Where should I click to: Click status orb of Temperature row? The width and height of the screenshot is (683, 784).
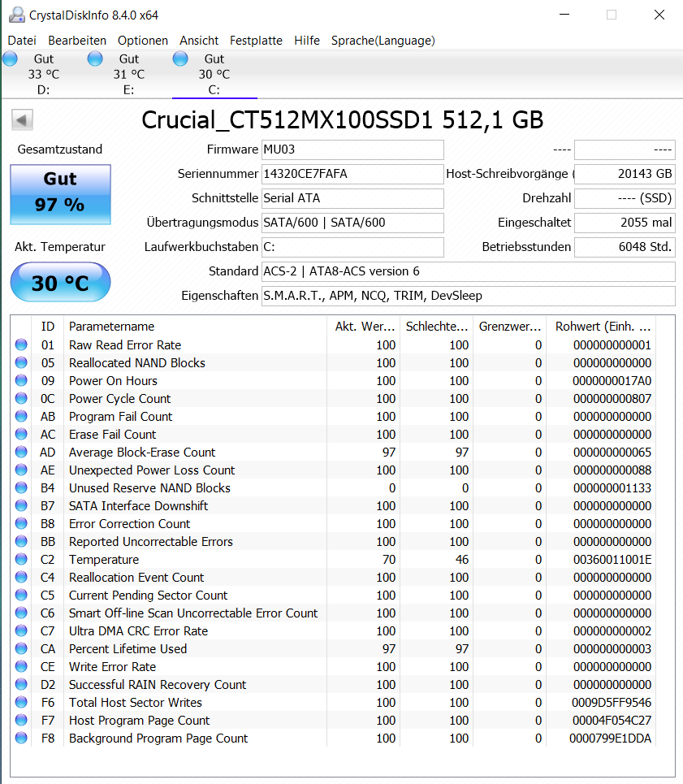[x=21, y=560]
